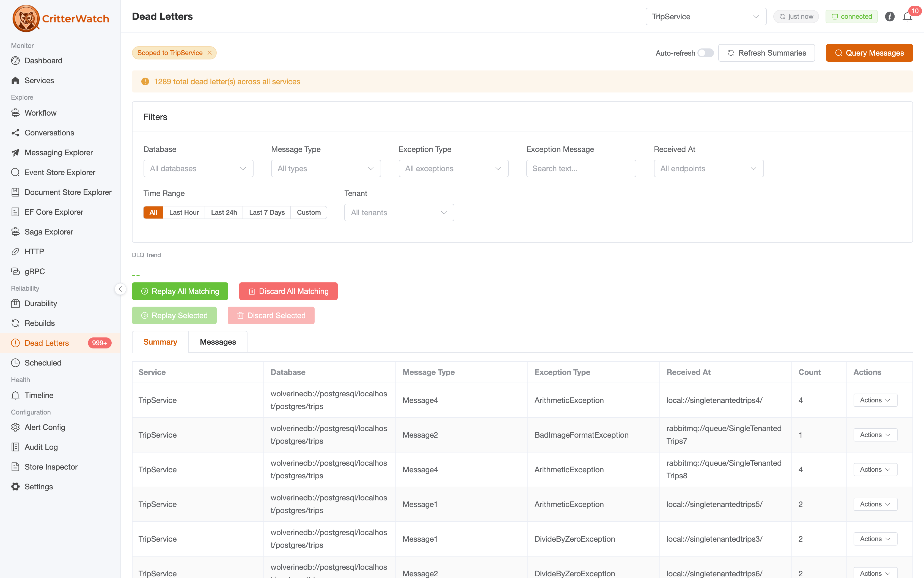Open the Rebuilds refresh icon
Viewport: 924px width, 578px height.
(15, 323)
